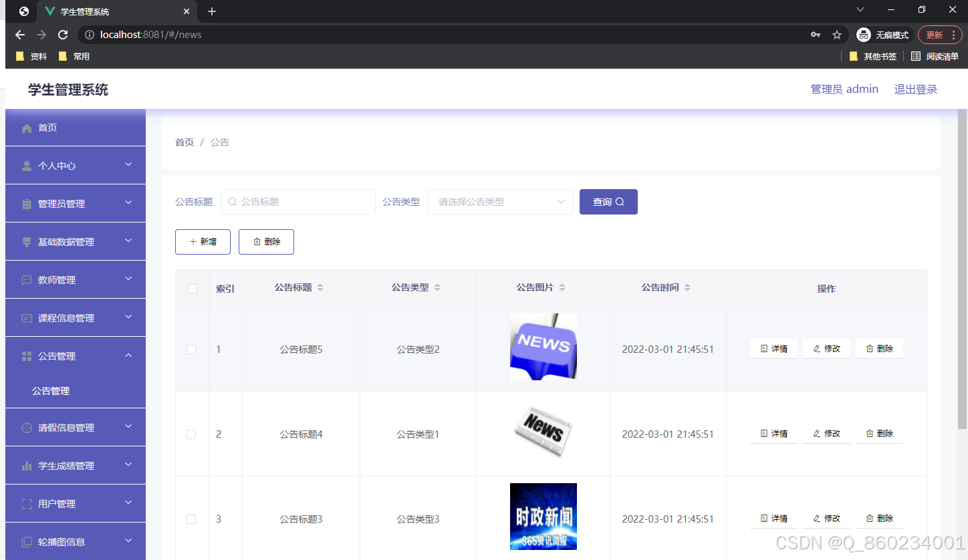Image resolution: width=968 pixels, height=560 pixels.
Task: Click the grid icon beside 公告管理
Action: click(27, 356)
